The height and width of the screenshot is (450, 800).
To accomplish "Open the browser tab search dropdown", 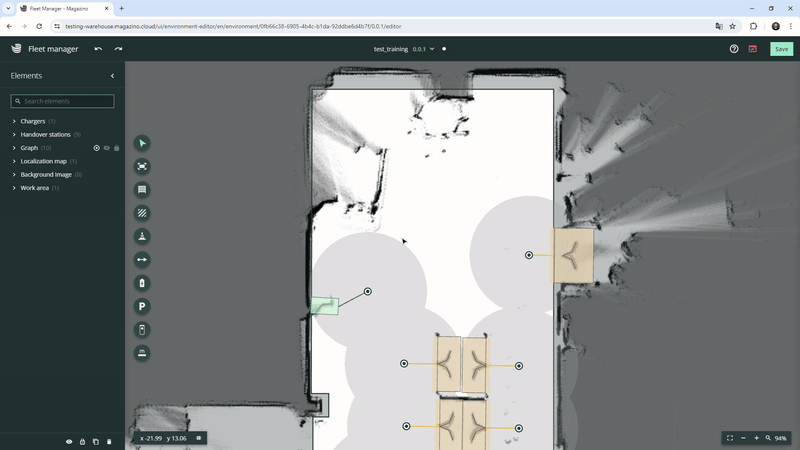I will [x=8, y=9].
